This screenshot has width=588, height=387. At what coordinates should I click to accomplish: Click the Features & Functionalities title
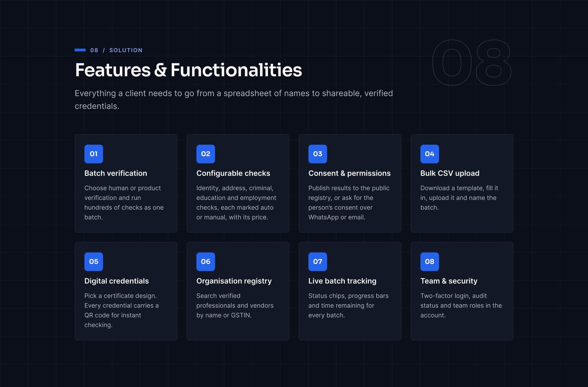[x=189, y=70]
